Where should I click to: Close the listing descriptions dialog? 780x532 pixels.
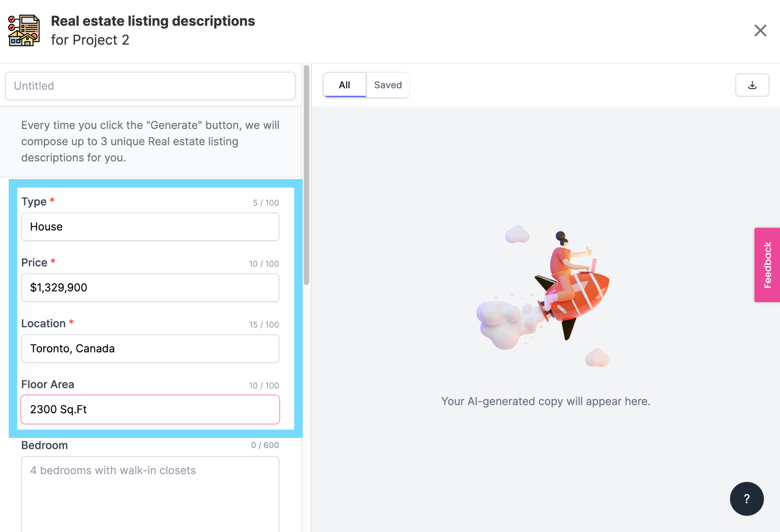pyautogui.click(x=760, y=30)
